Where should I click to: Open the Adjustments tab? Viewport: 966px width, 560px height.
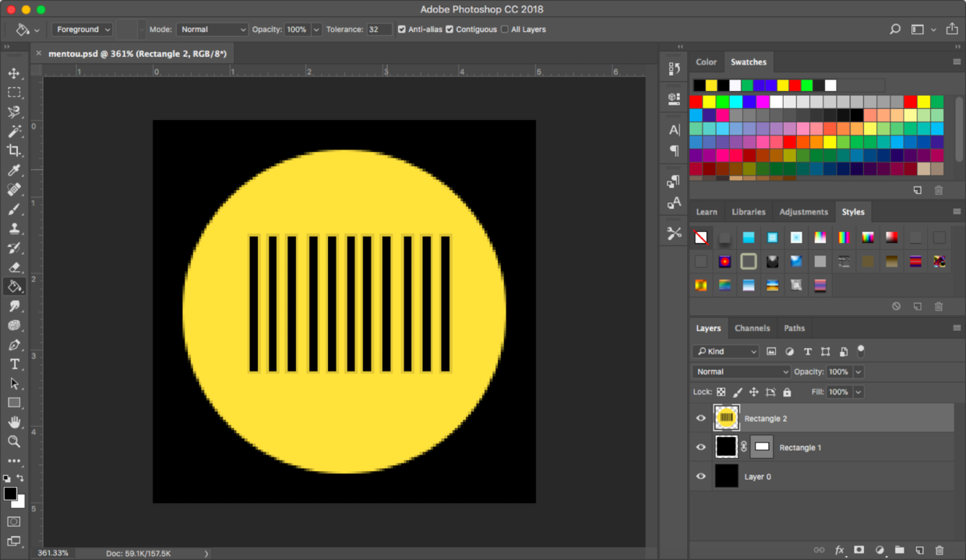click(803, 212)
